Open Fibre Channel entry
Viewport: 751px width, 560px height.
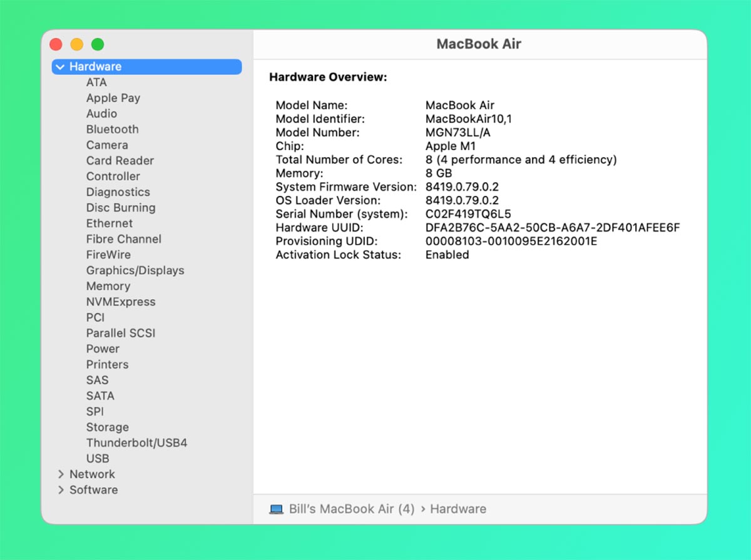pos(124,239)
